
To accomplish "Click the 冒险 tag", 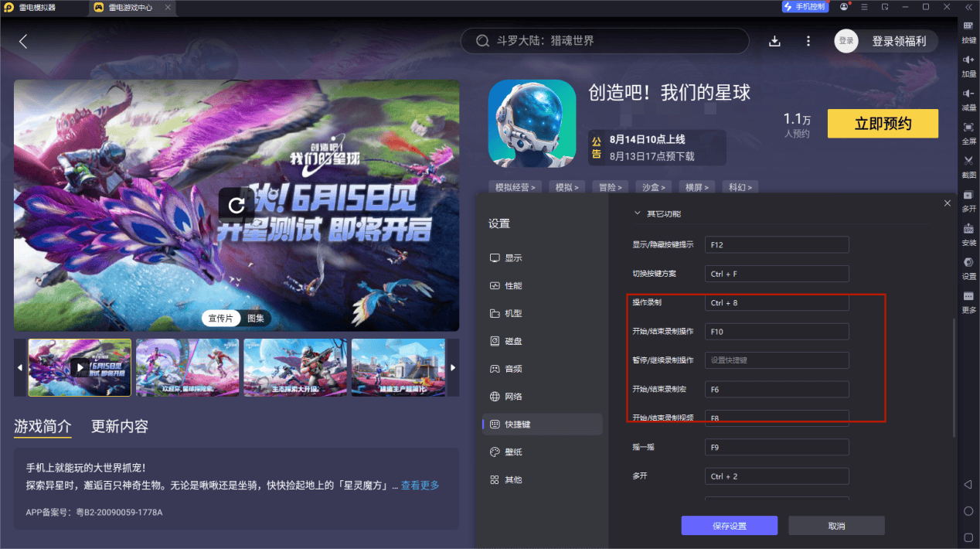I will coord(611,187).
